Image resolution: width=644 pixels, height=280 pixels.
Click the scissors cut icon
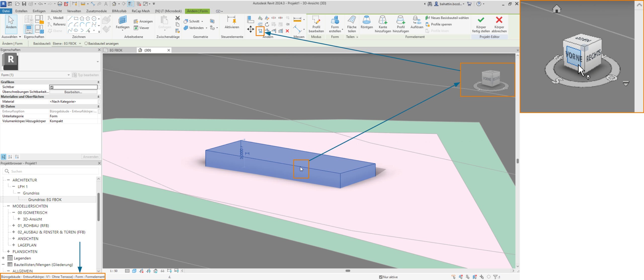coord(178,18)
